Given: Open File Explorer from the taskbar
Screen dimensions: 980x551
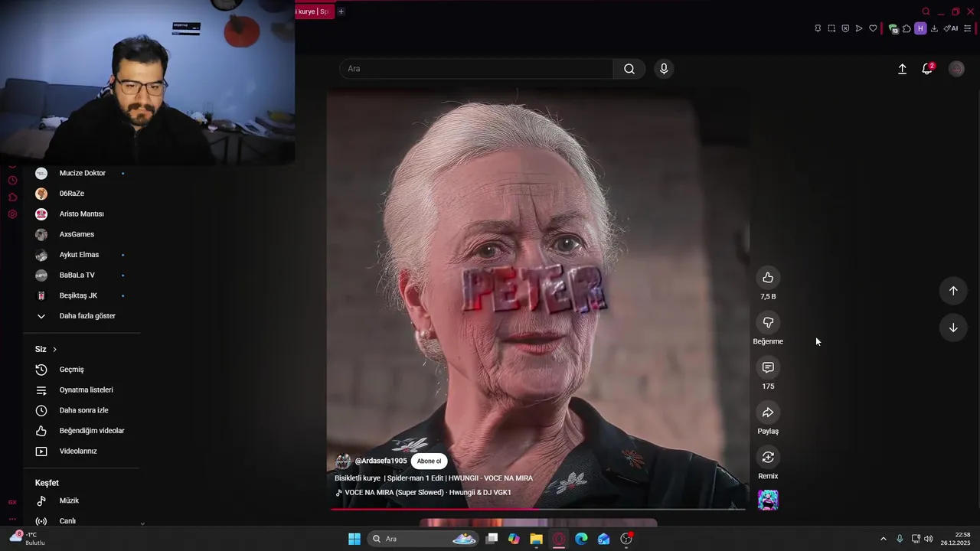Looking at the screenshot, I should (x=536, y=539).
